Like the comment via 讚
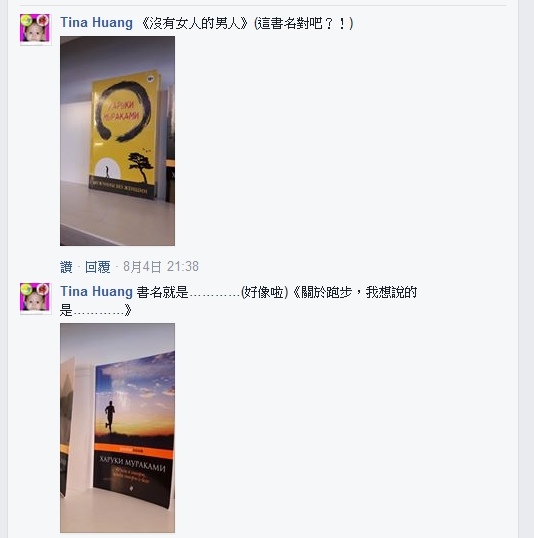 [x=66, y=267]
